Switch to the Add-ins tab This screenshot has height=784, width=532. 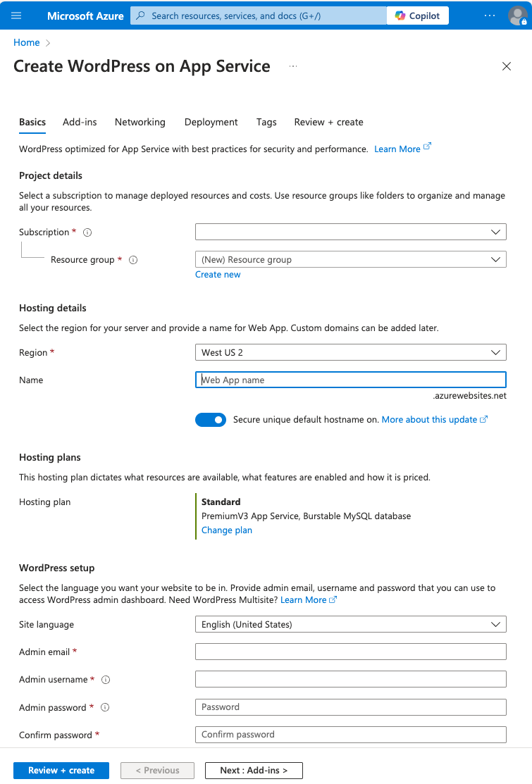point(79,122)
